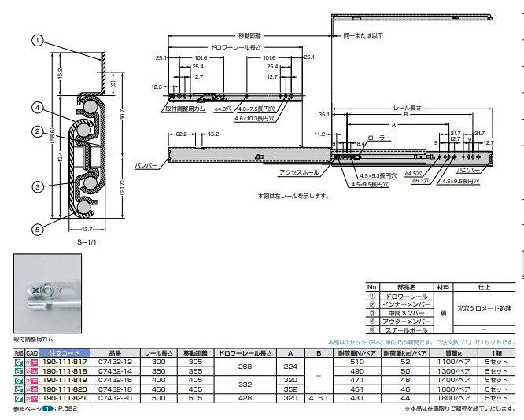The width and height of the screenshot is (524, 420).
Task: Click 光沢クロメート処理 finish cell
Action: tap(484, 308)
